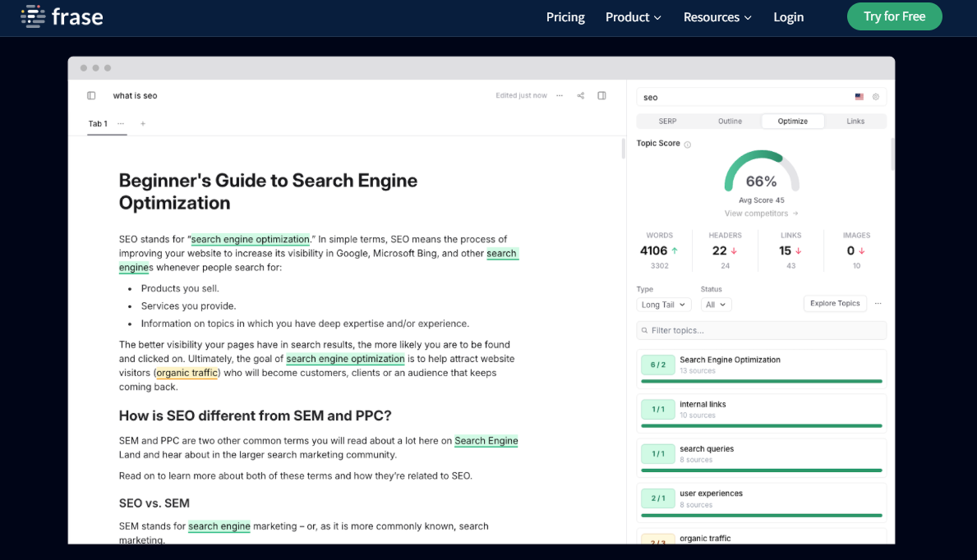Viewport: 977px width, 560px height.
Task: Expand the Resources menu
Action: 717,17
